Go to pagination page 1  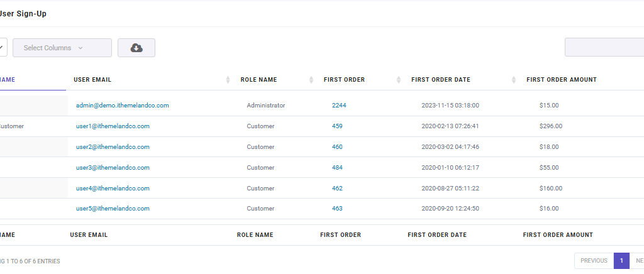[x=621, y=261]
